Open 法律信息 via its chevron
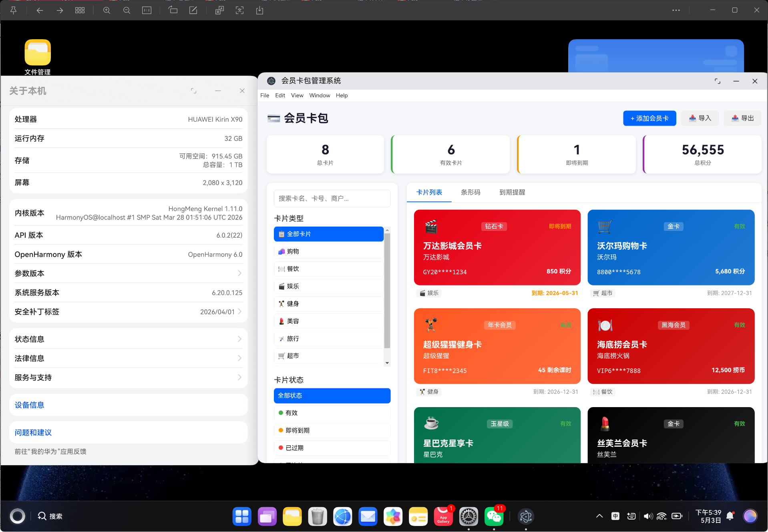 239,358
